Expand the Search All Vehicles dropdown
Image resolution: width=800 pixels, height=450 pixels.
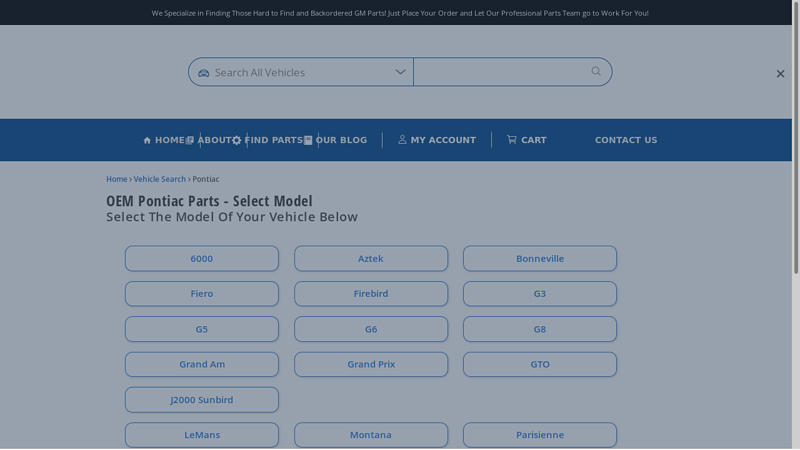[x=300, y=72]
